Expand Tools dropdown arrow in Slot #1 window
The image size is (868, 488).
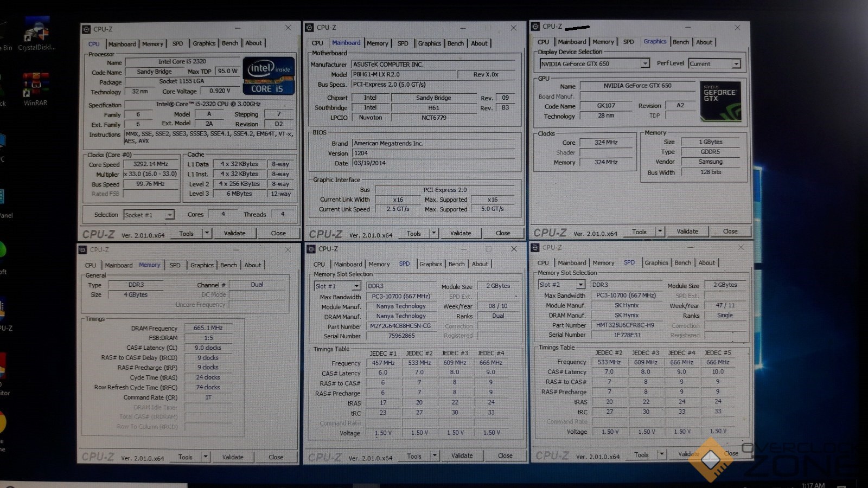(435, 456)
